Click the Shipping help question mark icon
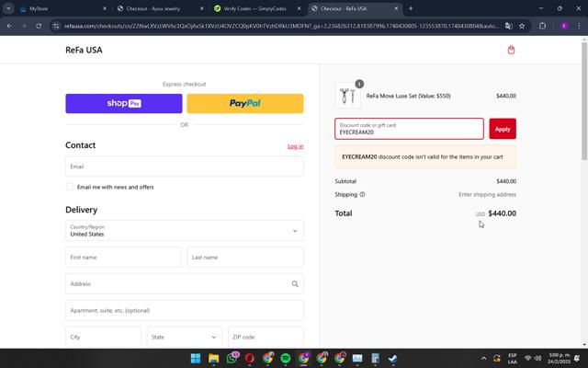Viewport: 588px width, 368px height. (362, 194)
